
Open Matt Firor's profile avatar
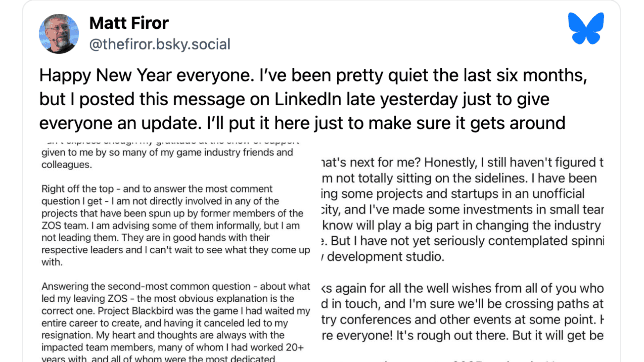(x=59, y=34)
